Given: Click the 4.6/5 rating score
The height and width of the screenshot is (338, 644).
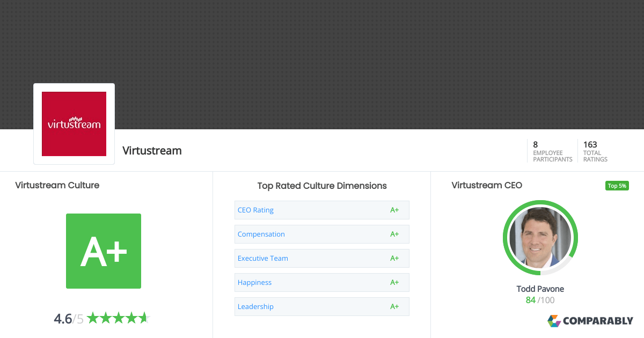Looking at the screenshot, I should [x=69, y=319].
